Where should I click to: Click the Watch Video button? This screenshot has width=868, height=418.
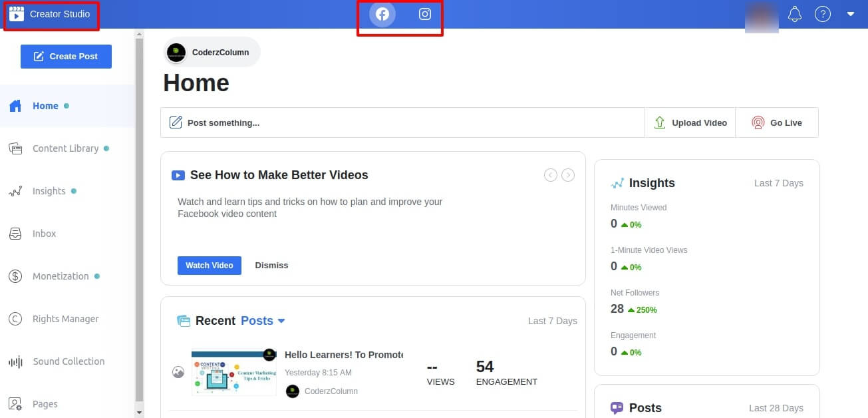[x=210, y=265]
